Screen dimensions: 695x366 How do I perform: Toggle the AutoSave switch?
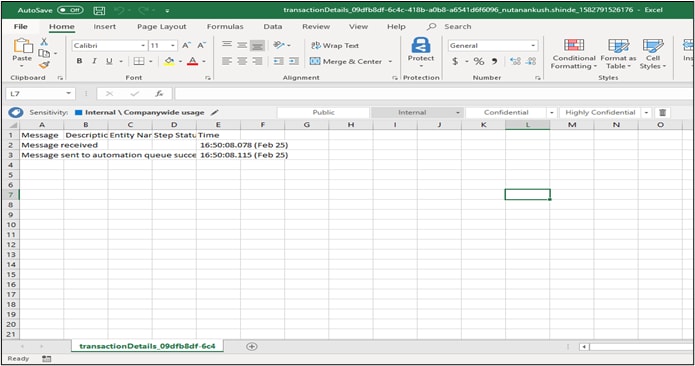click(x=70, y=10)
